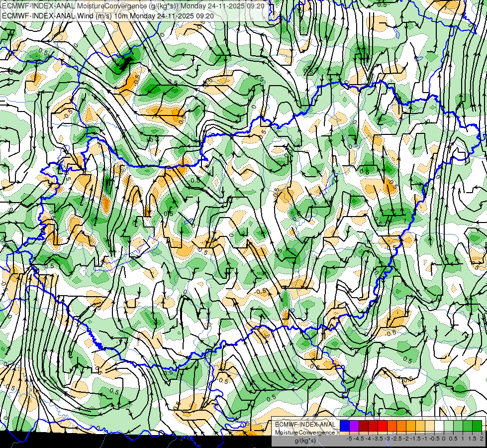This screenshot has width=487, height=448.
Task: Click the g/(kg*s) unit label in legend
Action: [x=305, y=441]
